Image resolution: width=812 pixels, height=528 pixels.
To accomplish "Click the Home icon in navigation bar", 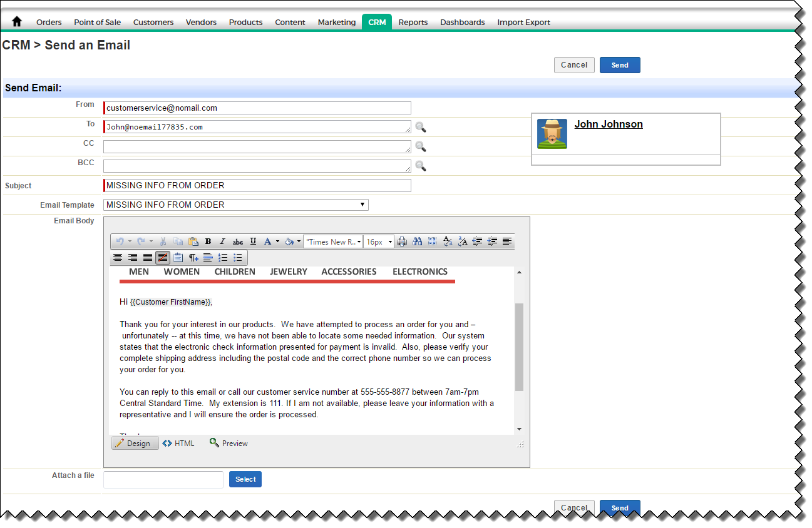I will [17, 21].
